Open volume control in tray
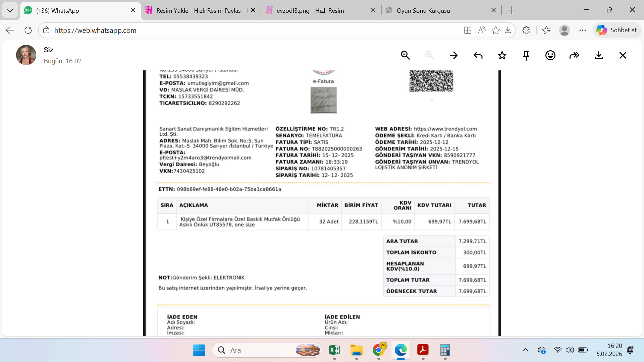The width and height of the screenshot is (644, 362). (570, 350)
